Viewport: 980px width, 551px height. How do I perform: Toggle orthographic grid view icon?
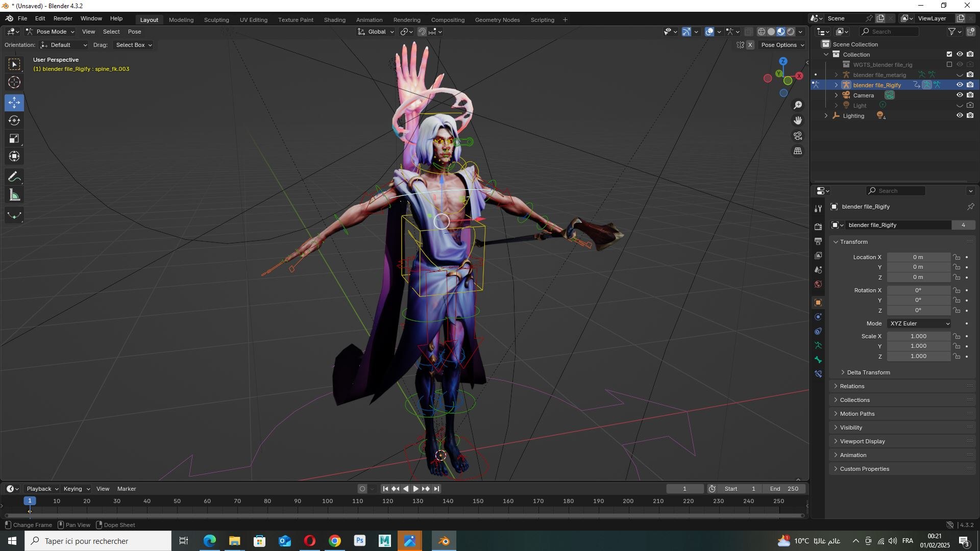[x=798, y=151]
